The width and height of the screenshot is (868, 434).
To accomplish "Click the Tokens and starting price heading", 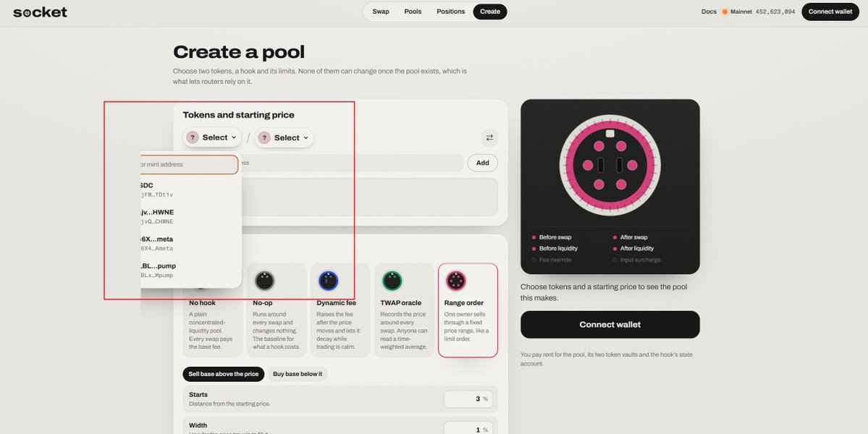I will (x=239, y=115).
